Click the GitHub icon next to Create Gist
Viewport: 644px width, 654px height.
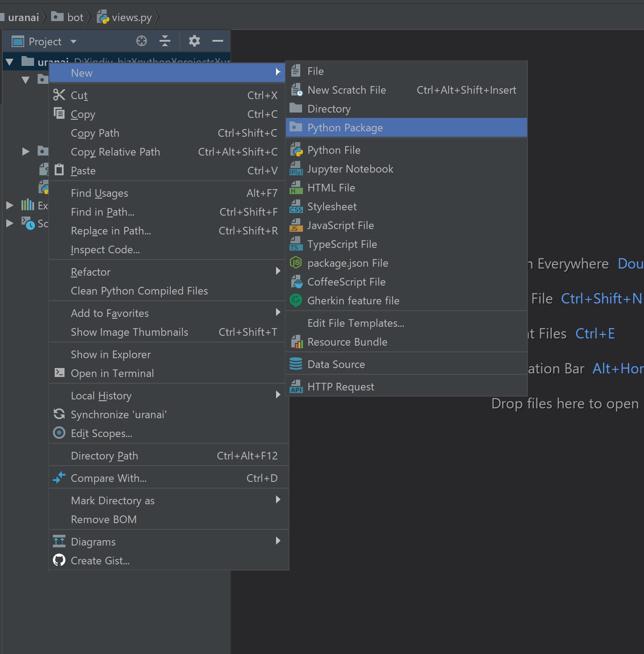pyautogui.click(x=59, y=560)
